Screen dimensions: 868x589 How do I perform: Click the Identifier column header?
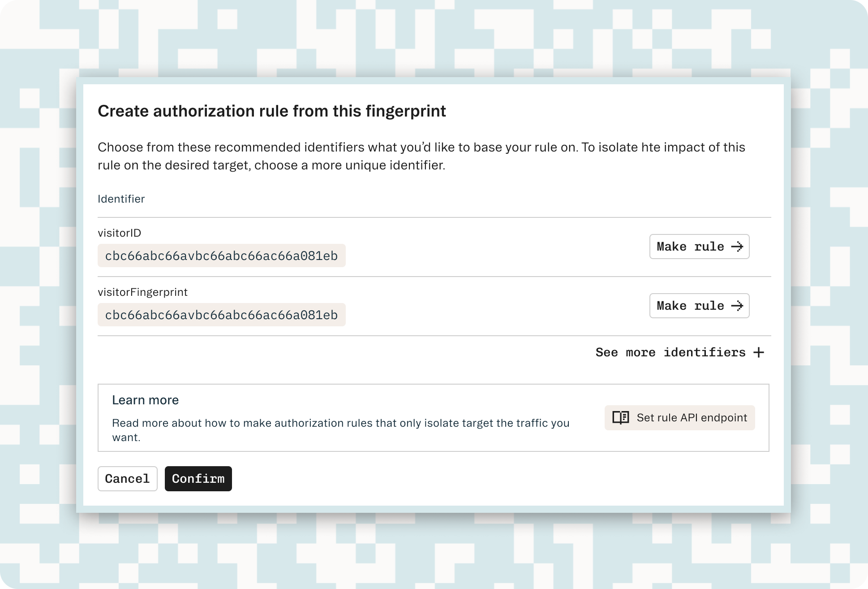point(121,199)
